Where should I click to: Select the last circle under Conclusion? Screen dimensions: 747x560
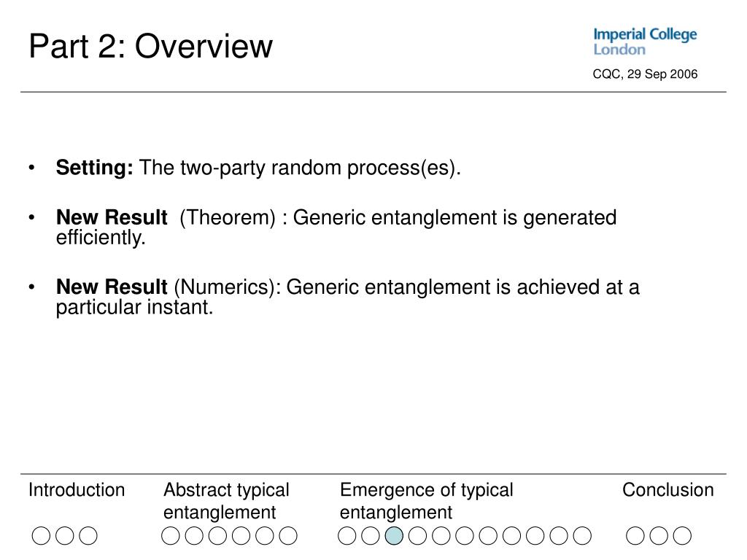point(682,536)
